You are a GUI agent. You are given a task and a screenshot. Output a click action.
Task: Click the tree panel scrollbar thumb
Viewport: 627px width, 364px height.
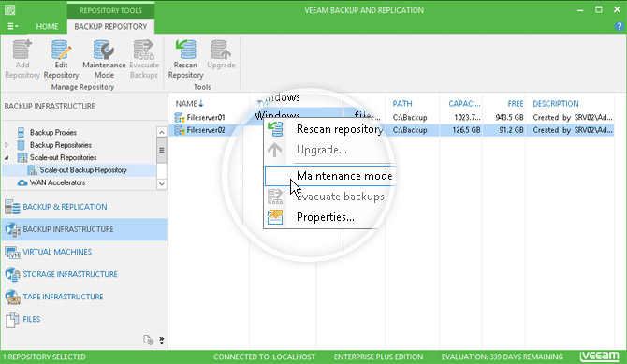(x=162, y=150)
